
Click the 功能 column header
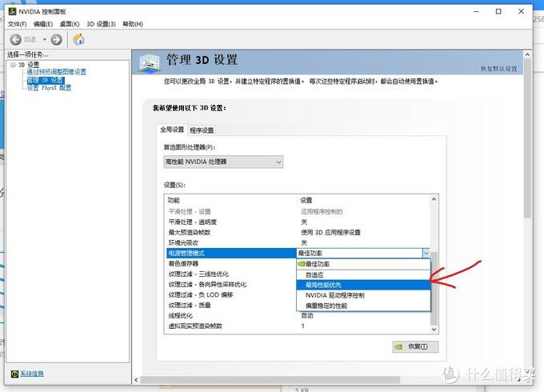click(x=174, y=201)
